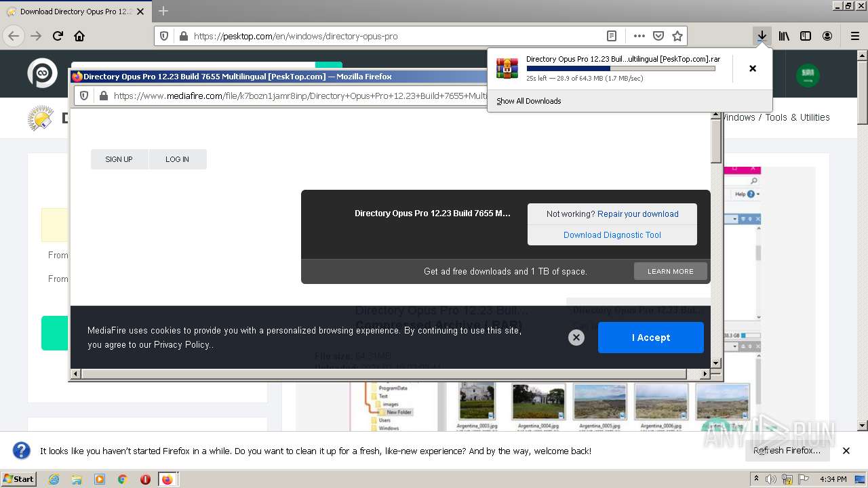Viewport: 868px width, 488px height.
Task: Open the Firefox hamburger menu
Action: (854, 36)
